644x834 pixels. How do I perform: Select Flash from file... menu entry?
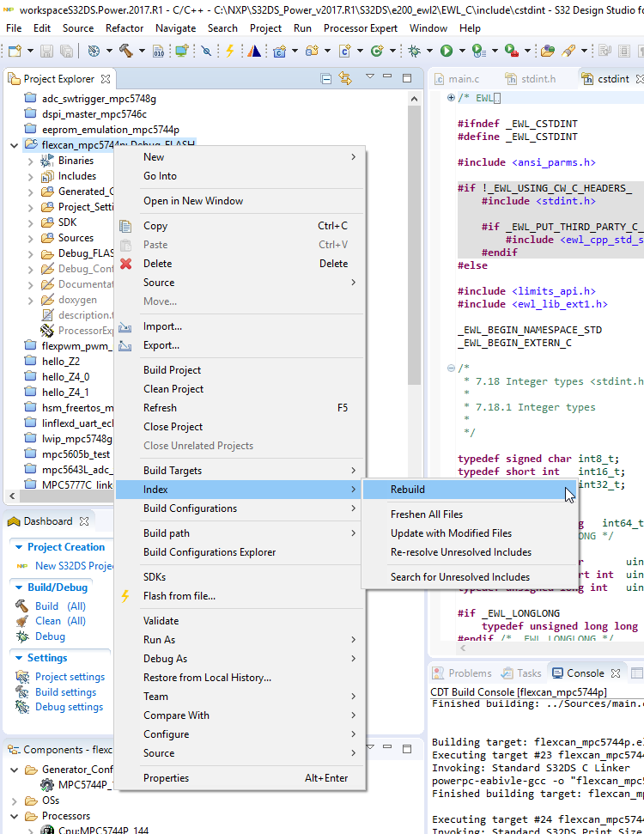[x=240, y=596]
